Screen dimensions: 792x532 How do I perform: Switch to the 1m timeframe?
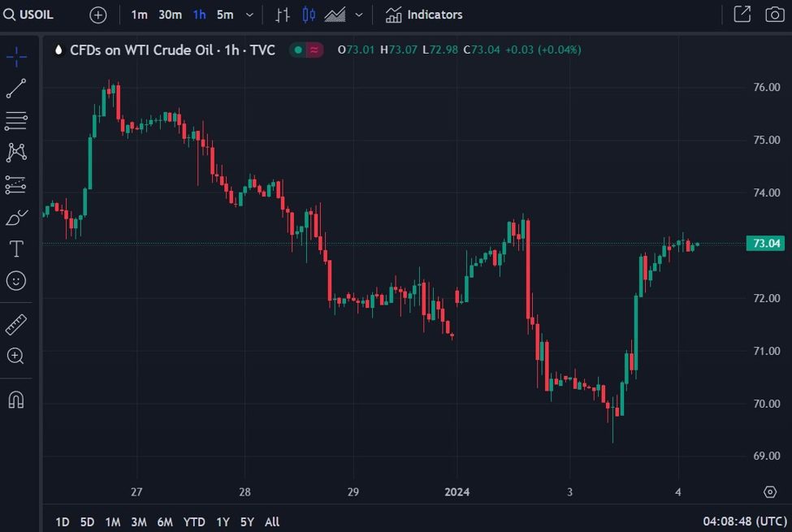(139, 15)
